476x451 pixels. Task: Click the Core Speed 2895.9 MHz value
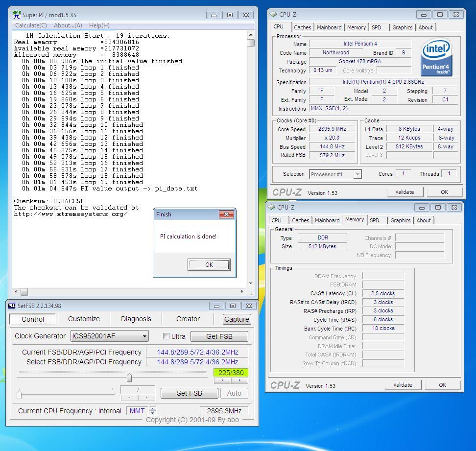click(x=332, y=129)
